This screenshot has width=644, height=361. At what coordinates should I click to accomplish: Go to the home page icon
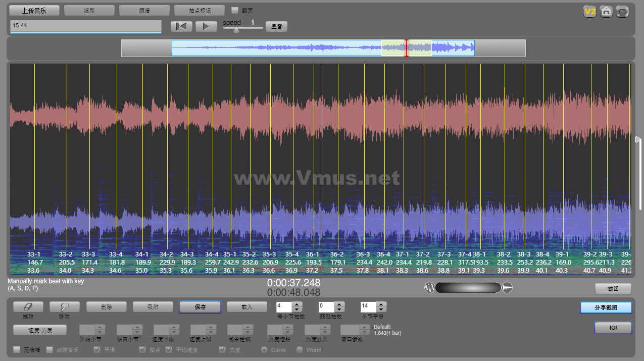[x=606, y=12]
